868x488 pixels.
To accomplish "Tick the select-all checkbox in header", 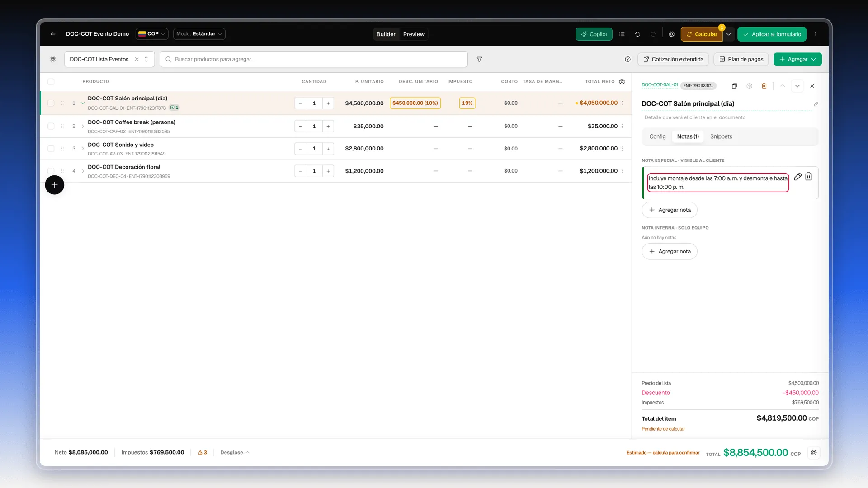I will (51, 82).
